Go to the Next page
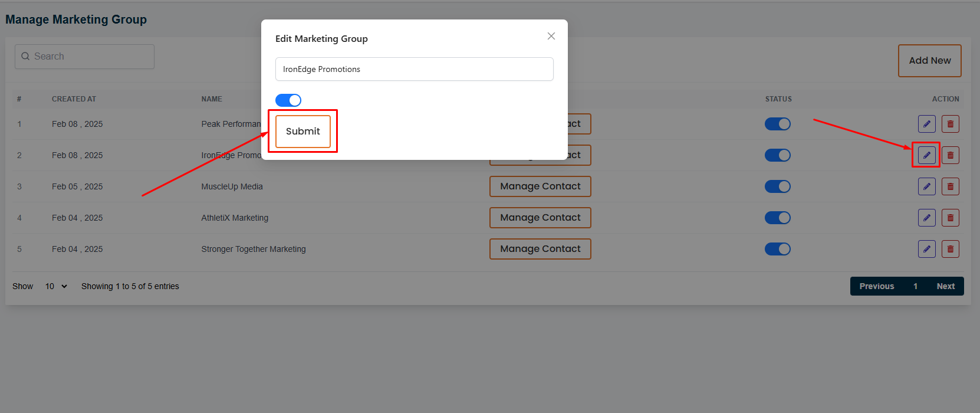The width and height of the screenshot is (980, 413). 945,286
